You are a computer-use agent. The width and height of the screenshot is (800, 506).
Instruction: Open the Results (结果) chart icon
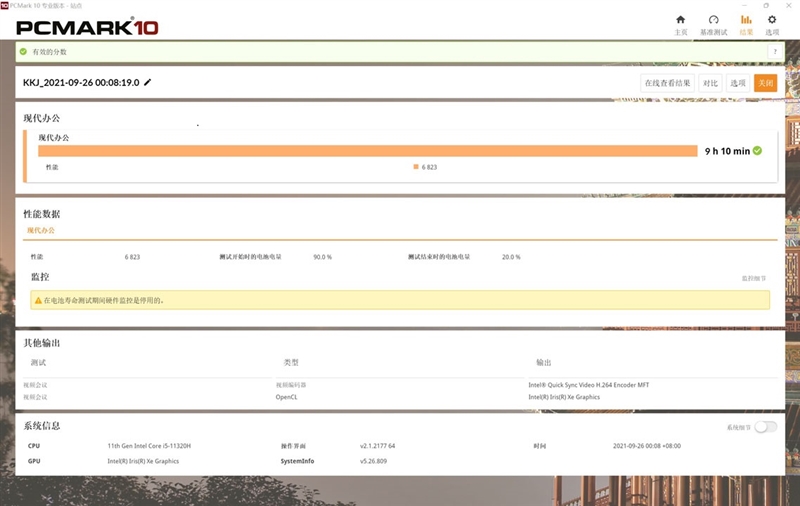click(746, 20)
